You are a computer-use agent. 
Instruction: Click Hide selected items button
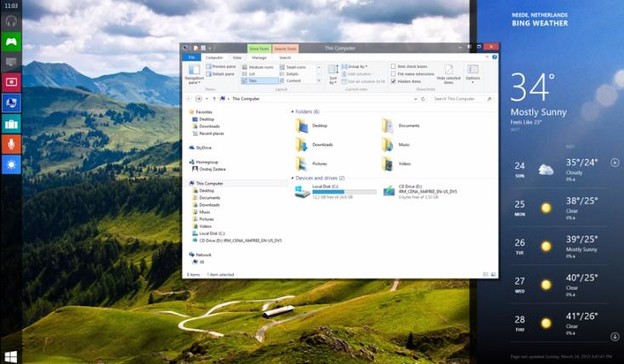[448, 74]
